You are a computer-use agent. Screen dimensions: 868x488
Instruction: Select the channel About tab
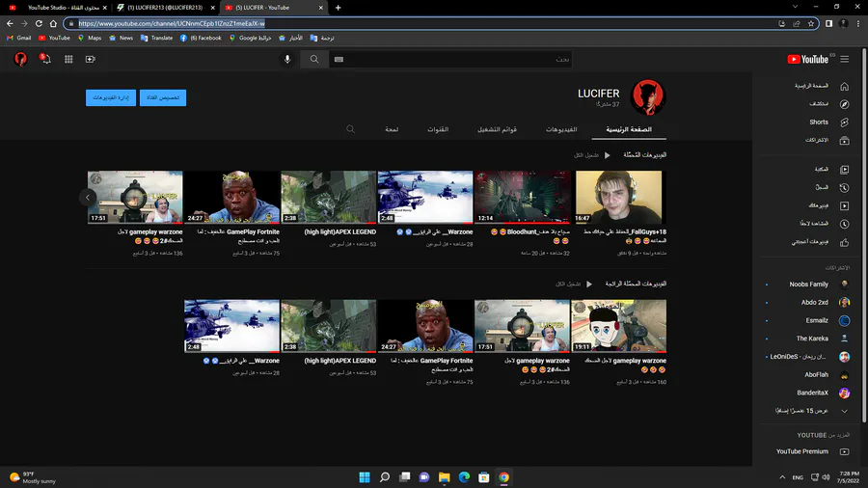pyautogui.click(x=392, y=129)
